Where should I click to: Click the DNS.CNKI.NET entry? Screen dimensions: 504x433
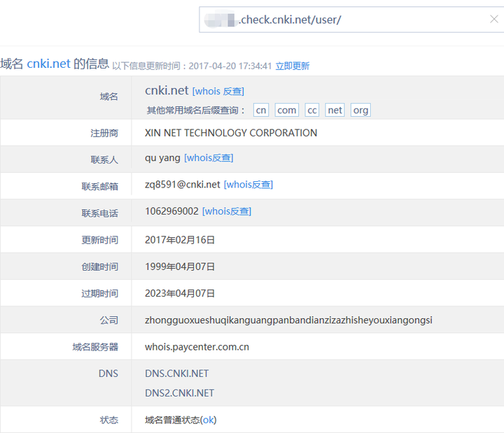pyautogui.click(x=176, y=374)
